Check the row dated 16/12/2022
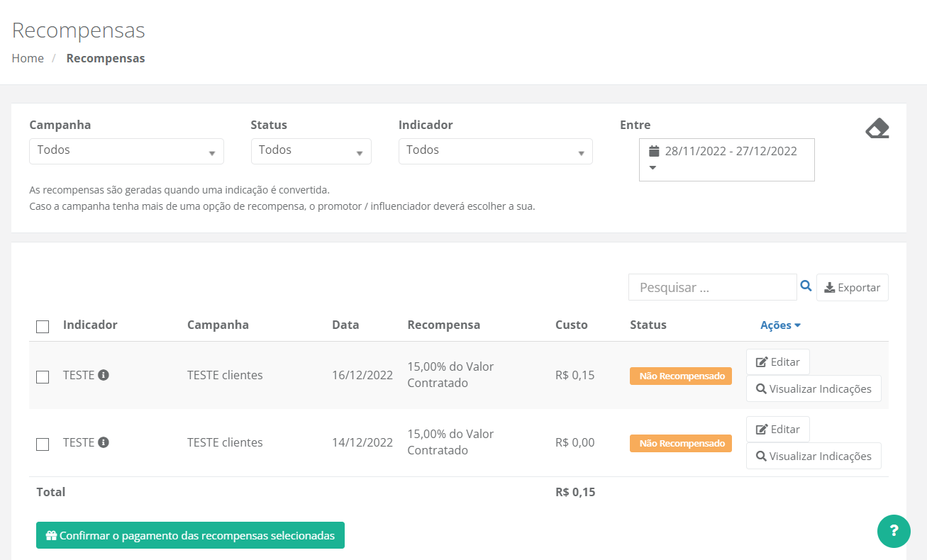Image resolution: width=927 pixels, height=560 pixels. (x=43, y=377)
